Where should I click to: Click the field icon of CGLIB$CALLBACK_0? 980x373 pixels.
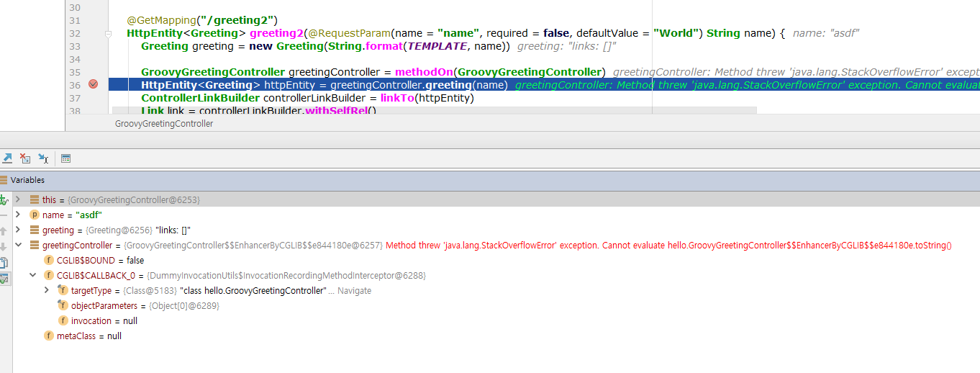pyautogui.click(x=49, y=275)
